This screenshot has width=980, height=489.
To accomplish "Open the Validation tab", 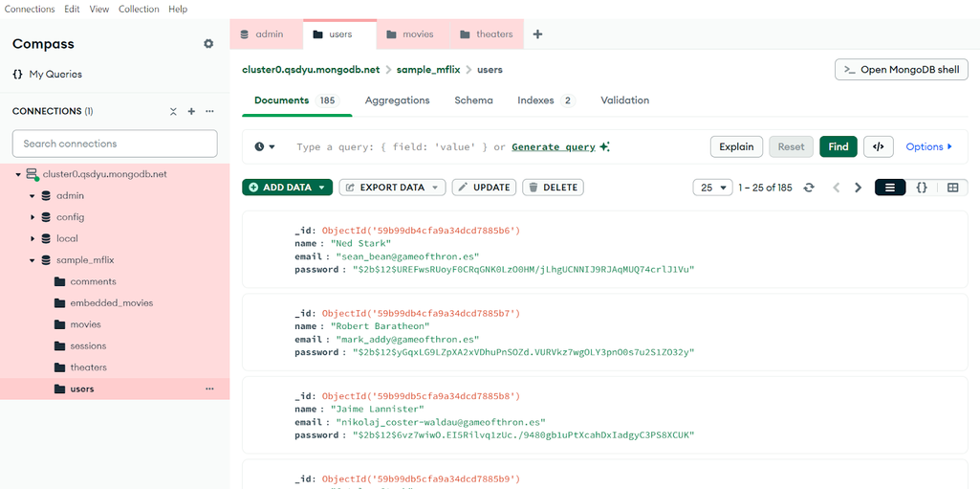I will click(x=625, y=100).
